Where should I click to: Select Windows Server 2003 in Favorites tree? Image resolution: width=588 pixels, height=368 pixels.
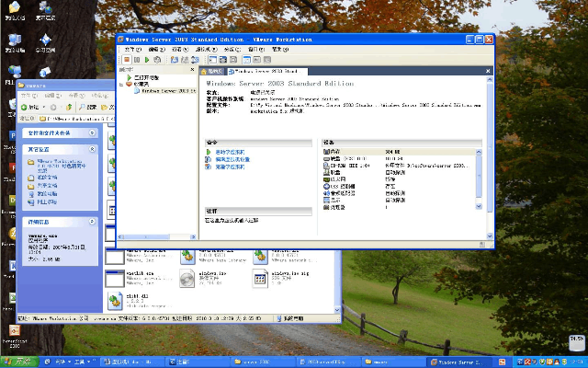click(x=168, y=91)
